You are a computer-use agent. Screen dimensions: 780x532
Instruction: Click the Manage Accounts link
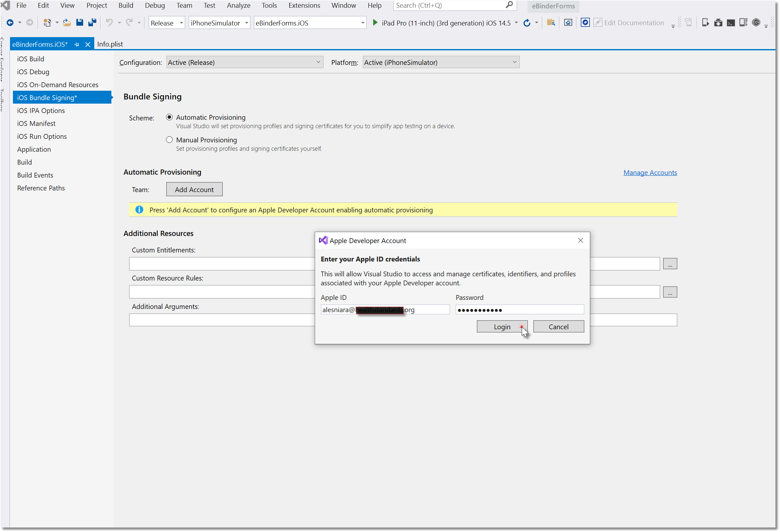pos(650,172)
